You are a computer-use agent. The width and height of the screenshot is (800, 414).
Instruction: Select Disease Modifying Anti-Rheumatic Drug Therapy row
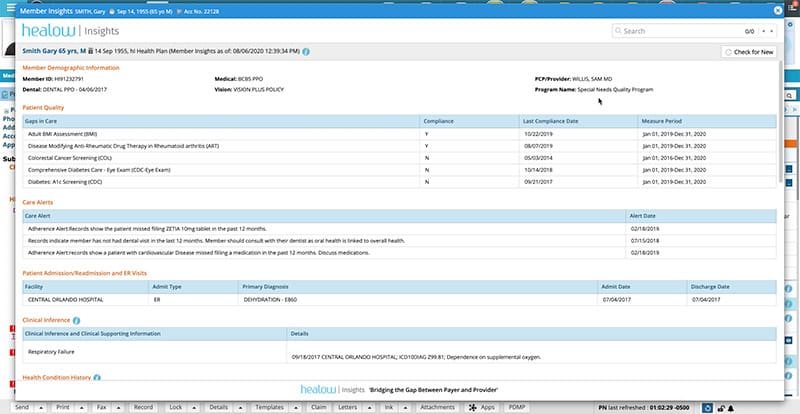(399, 146)
